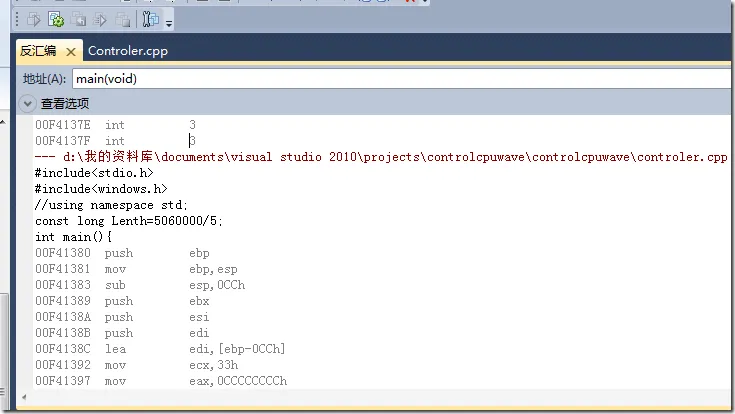Image resolution: width=735 pixels, height=414 pixels.
Task: Click the const long Lenth=5060000/5; line
Action: (128, 221)
